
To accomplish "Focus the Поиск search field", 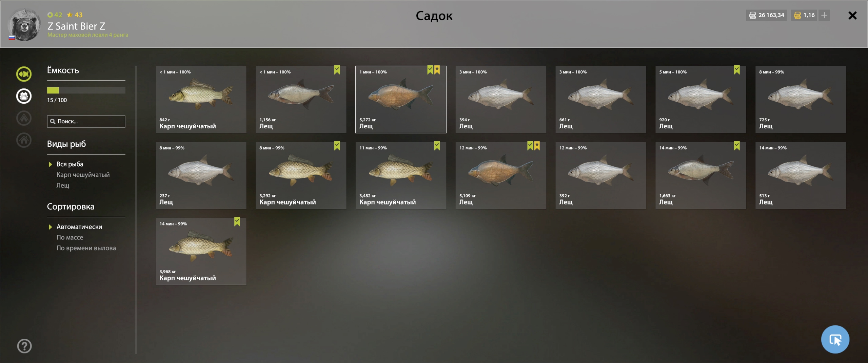I will [86, 121].
